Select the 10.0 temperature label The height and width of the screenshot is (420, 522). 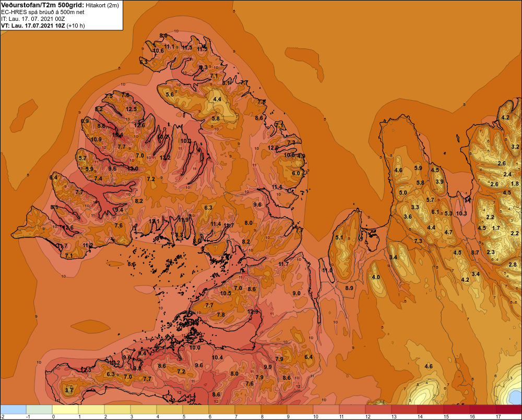(195, 348)
